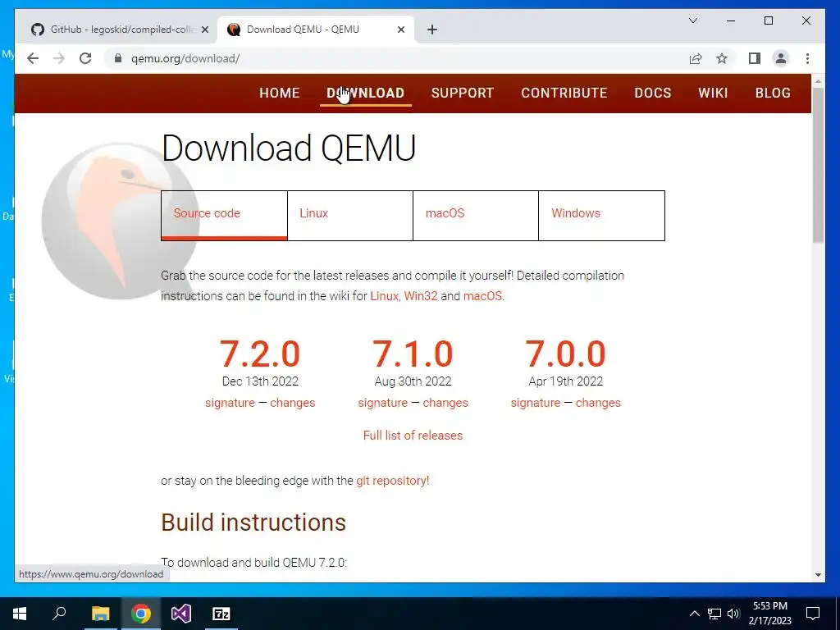
Task: Download the 7.2.0 release
Action: (x=260, y=354)
